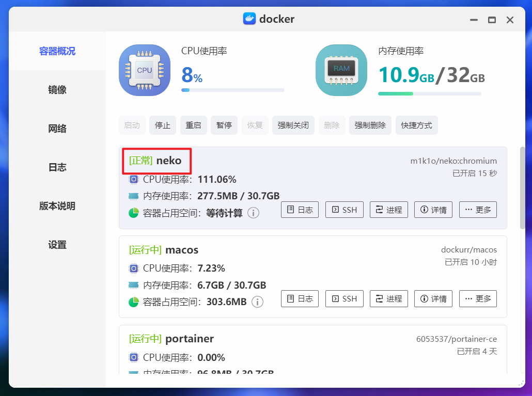Restart container with 重启 button
This screenshot has height=396, width=532.
click(x=193, y=125)
